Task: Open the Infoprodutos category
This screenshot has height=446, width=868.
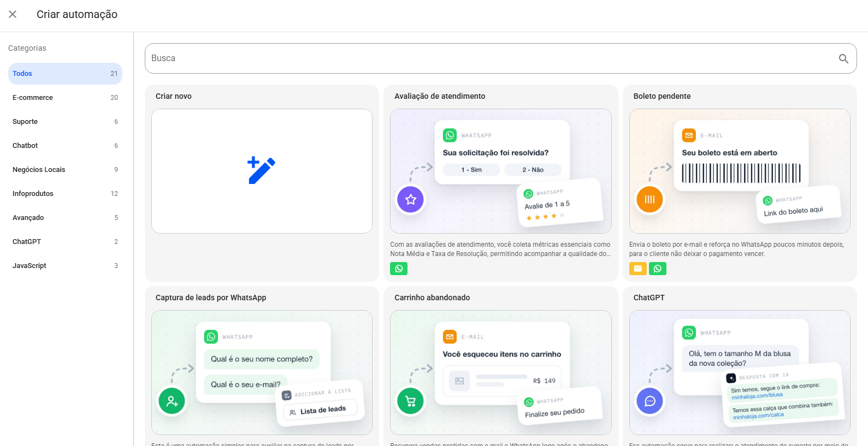Action: 65,194
